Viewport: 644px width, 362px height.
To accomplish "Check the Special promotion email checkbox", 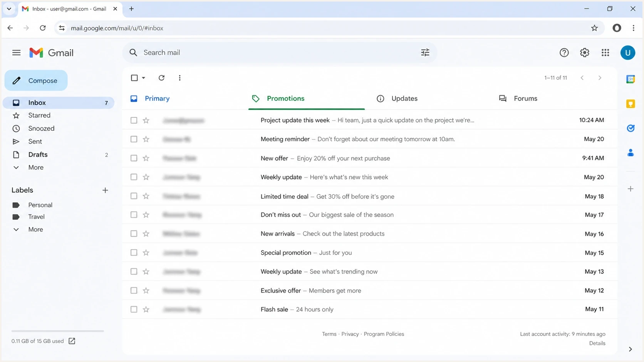I will [x=134, y=253].
